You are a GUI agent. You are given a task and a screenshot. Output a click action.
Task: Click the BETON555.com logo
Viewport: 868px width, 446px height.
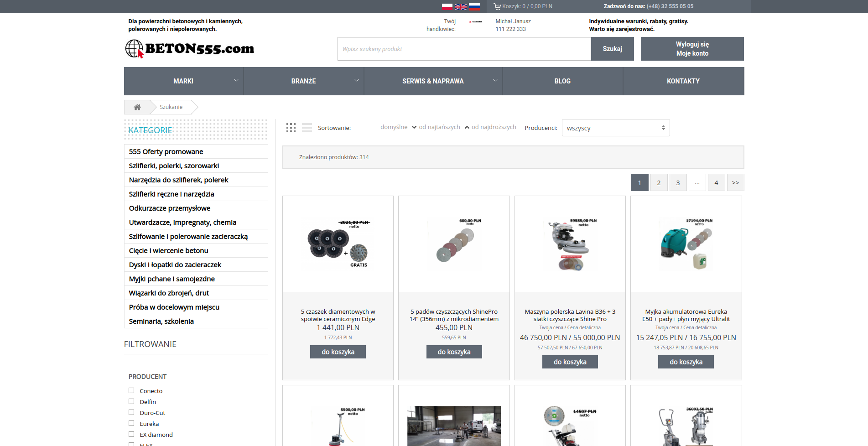pos(189,48)
